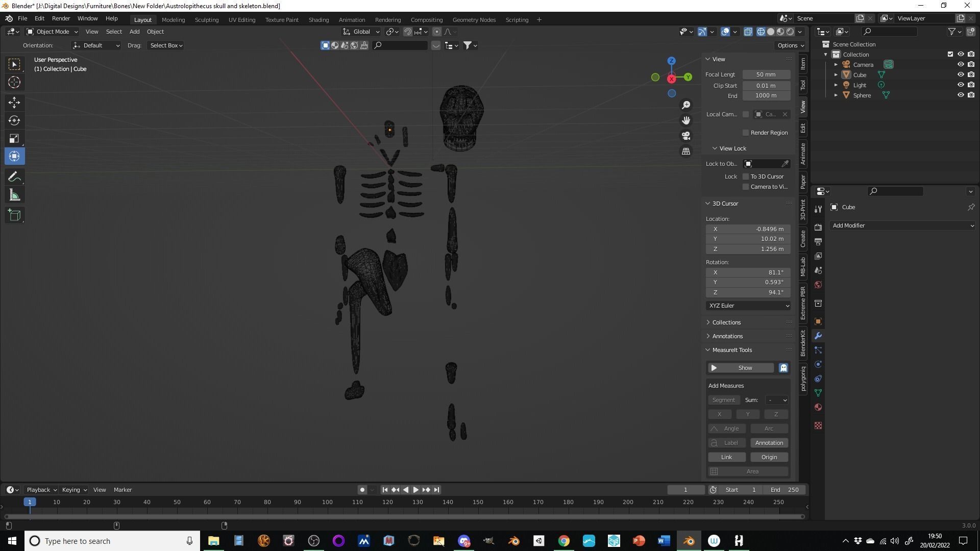The height and width of the screenshot is (551, 980).
Task: Toggle the viewport camera view icon
Action: (x=686, y=136)
